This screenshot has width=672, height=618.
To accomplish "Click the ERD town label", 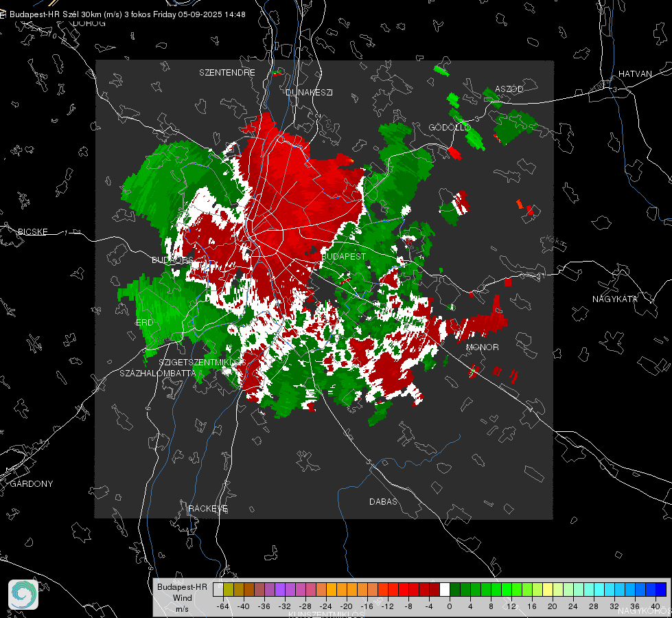I will (x=144, y=323).
